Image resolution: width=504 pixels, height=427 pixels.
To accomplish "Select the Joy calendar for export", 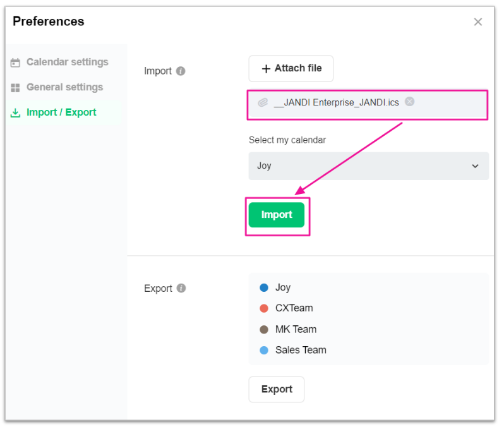I will point(282,287).
